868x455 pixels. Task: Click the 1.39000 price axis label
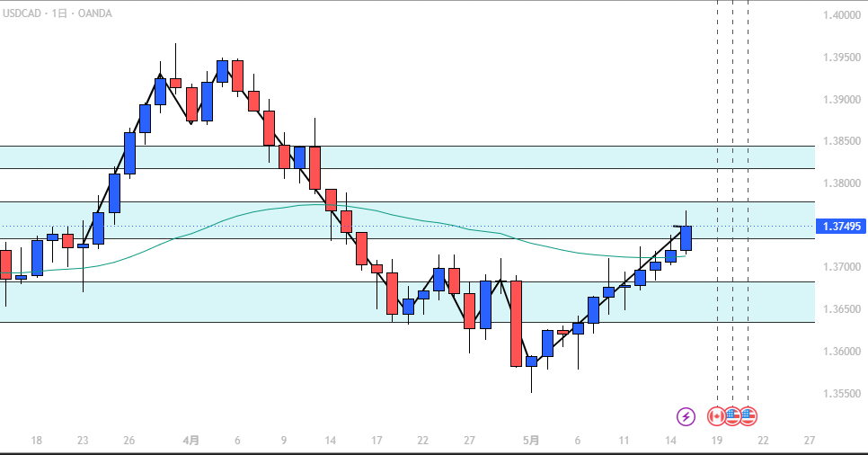click(841, 100)
